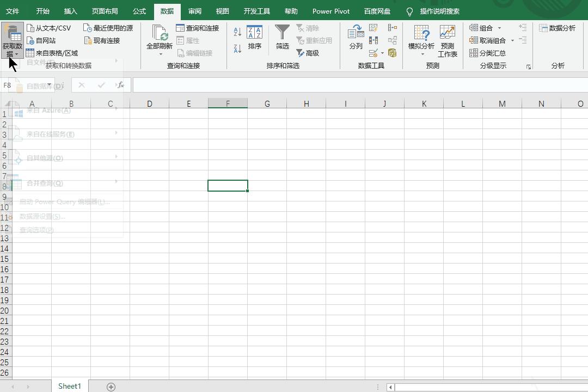The height and width of the screenshot is (392, 588).
Task: Switch to the Developer (开发工具) tab
Action: pyautogui.click(x=257, y=11)
